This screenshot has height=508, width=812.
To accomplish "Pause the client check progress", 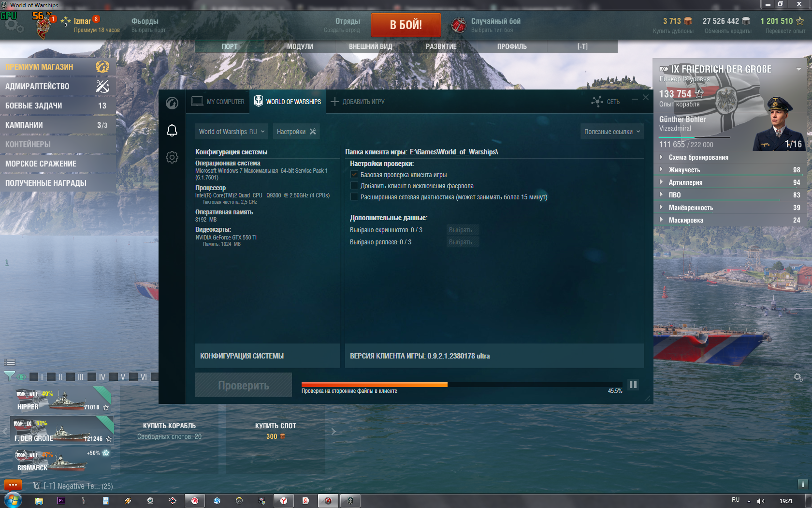I will 633,385.
